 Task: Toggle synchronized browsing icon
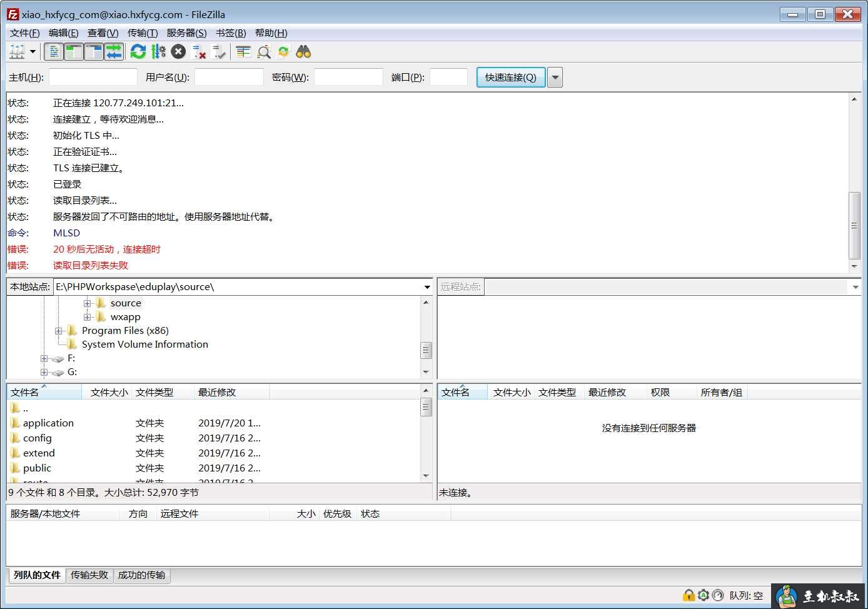284,52
